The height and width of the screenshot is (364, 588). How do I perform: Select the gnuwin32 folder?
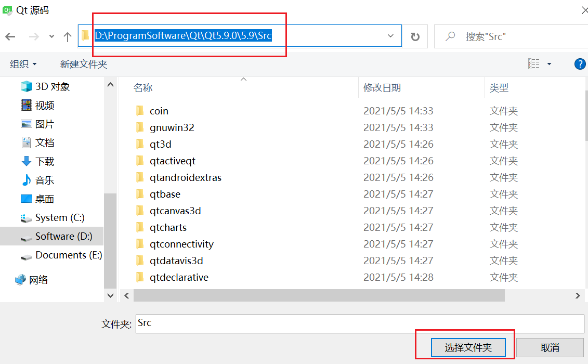(x=172, y=127)
